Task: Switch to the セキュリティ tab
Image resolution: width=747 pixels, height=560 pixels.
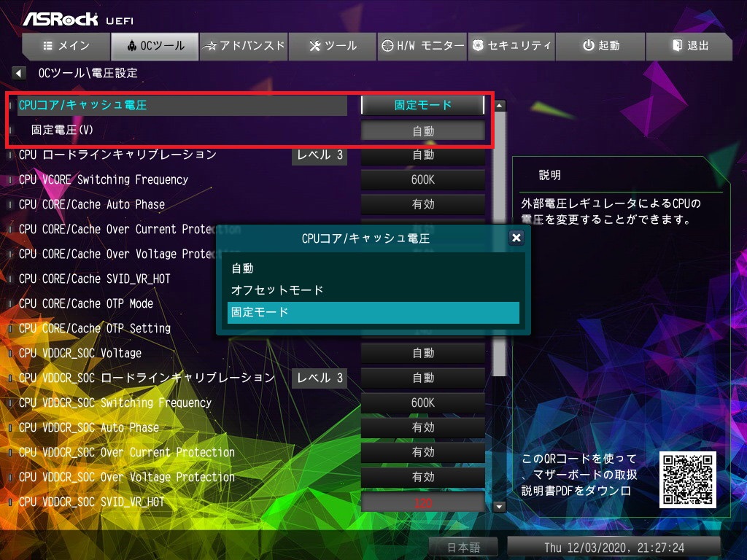Action: click(511, 46)
